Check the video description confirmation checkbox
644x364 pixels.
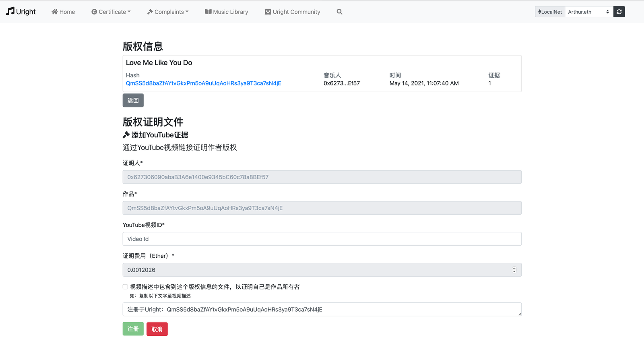pyautogui.click(x=125, y=287)
